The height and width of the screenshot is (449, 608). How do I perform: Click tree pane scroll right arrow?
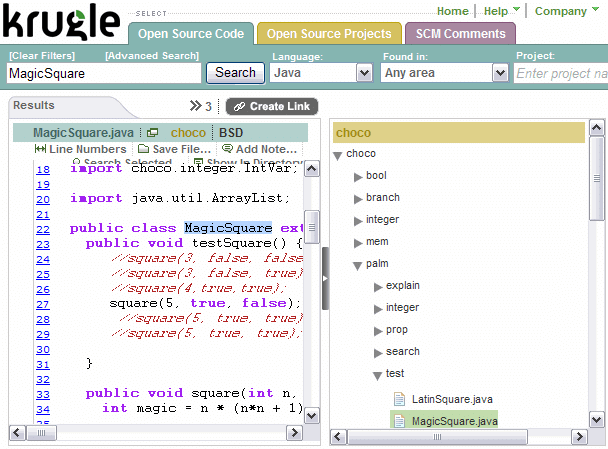coord(579,437)
